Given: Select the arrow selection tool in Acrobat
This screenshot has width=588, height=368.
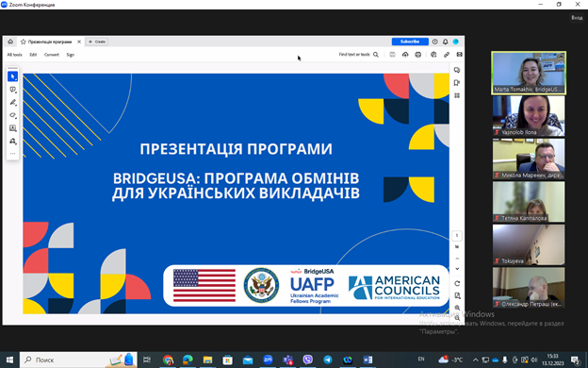Looking at the screenshot, I should tap(13, 76).
